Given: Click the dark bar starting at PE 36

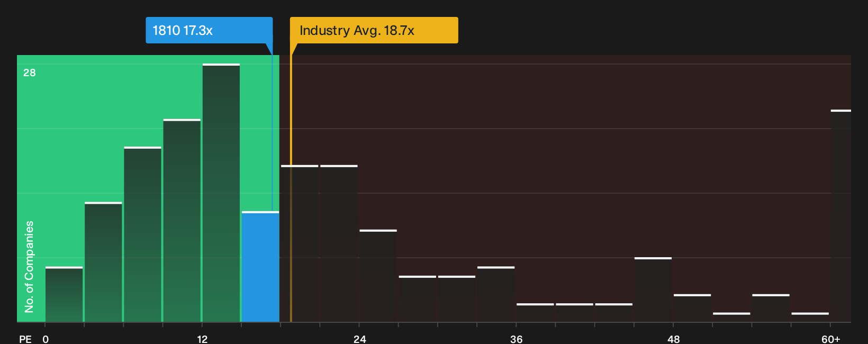Looking at the screenshot, I should pyautogui.click(x=535, y=313).
